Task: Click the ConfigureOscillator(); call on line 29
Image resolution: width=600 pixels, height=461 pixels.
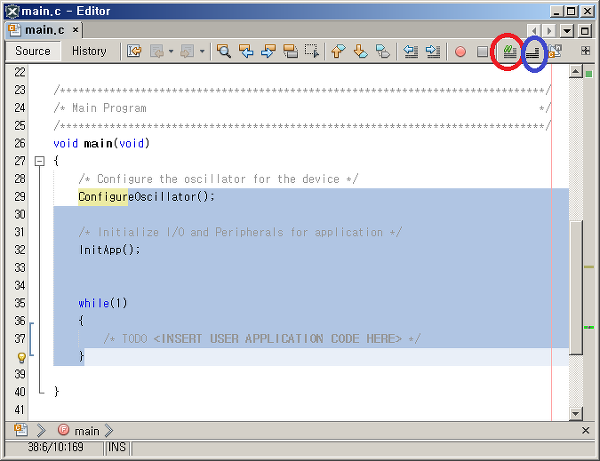Action: click(147, 197)
